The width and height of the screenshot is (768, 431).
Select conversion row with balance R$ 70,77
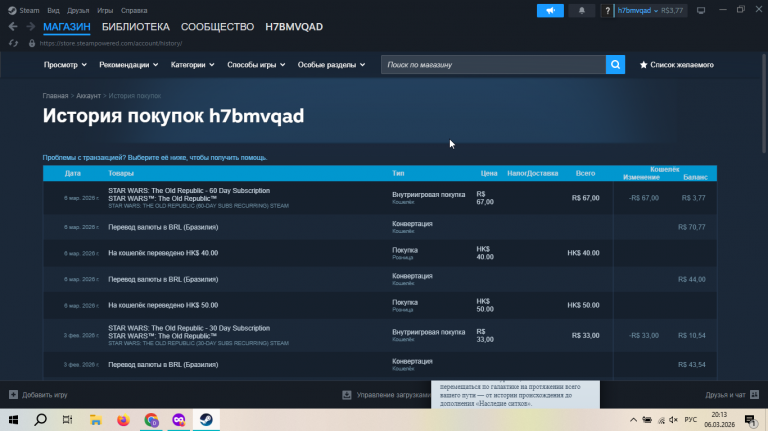[x=380, y=227]
